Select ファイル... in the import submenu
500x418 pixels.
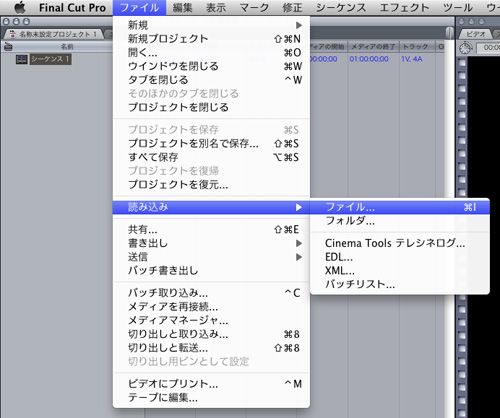400,207
